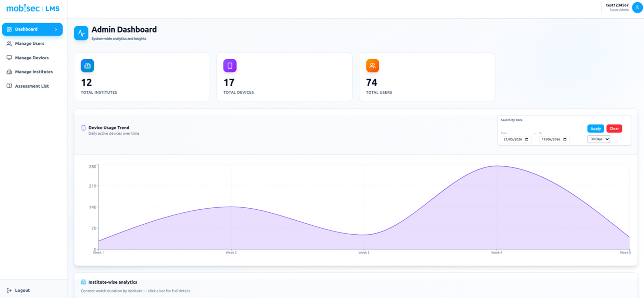Screen dimensions: 644x298
Task: Open the user profile avatar icon
Action: pyautogui.click(x=637, y=8)
